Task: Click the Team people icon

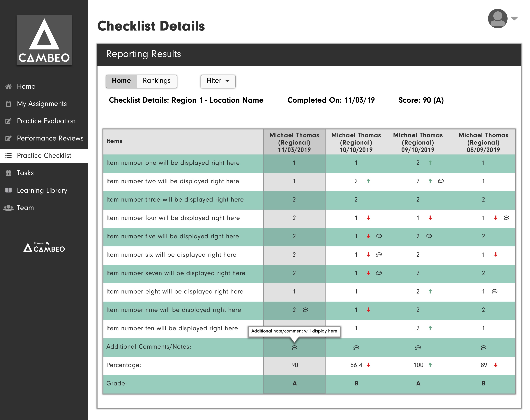Action: click(x=8, y=208)
